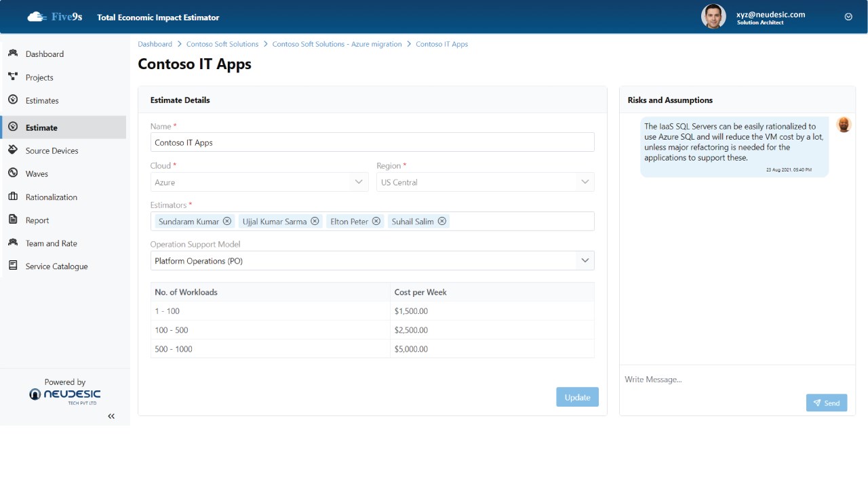
Task: Click the Team and Rate icon
Action: (x=13, y=243)
